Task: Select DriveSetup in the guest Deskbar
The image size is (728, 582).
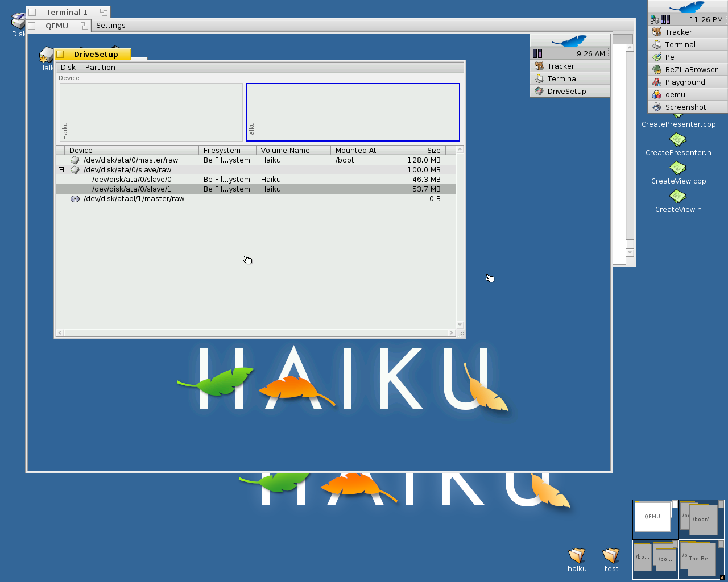Action: 570,92
